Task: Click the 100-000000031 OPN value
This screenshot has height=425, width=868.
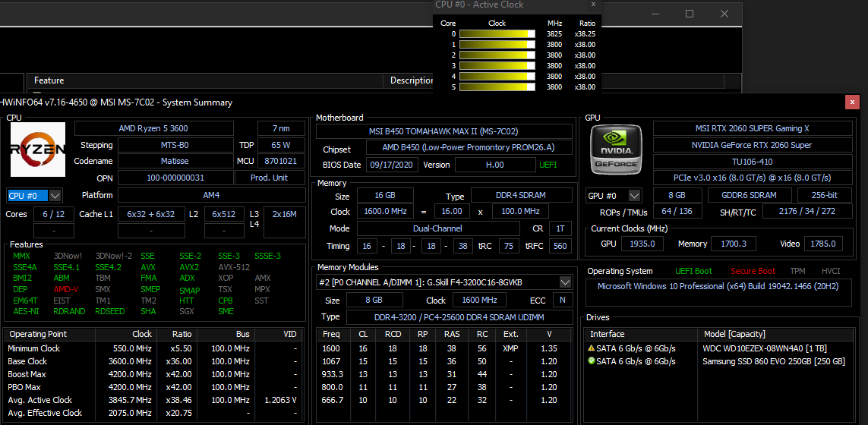Action: pos(175,178)
